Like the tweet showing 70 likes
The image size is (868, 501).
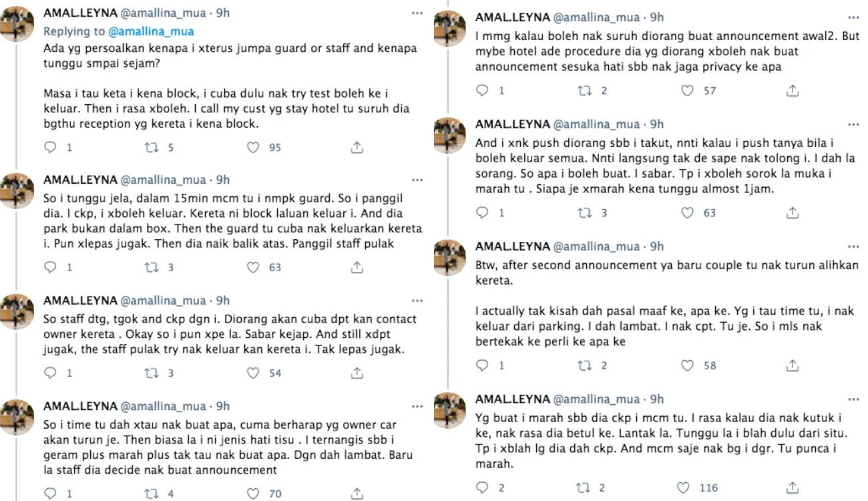click(253, 494)
